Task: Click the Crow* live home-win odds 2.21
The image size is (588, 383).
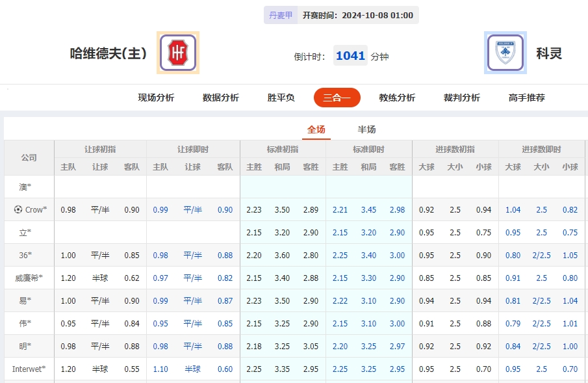Action: tap(339, 209)
